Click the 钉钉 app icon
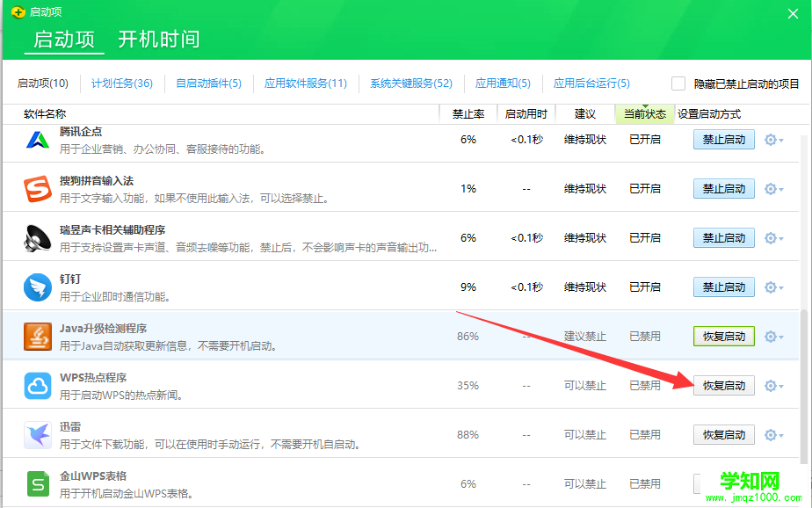This screenshot has width=812, height=508. coord(38,287)
